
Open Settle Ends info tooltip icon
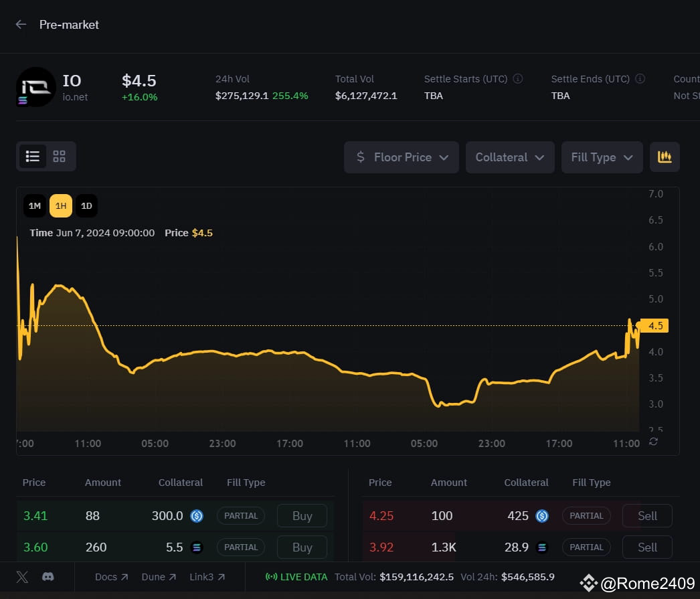[x=640, y=79]
